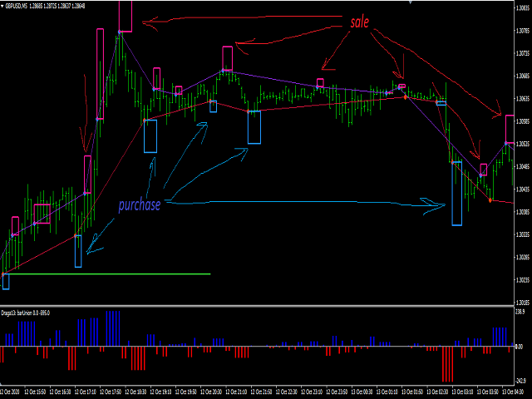Viewport: 532px width, 399px height.
Task: Click time label 12 Oct 21:50
Action: pos(261,392)
